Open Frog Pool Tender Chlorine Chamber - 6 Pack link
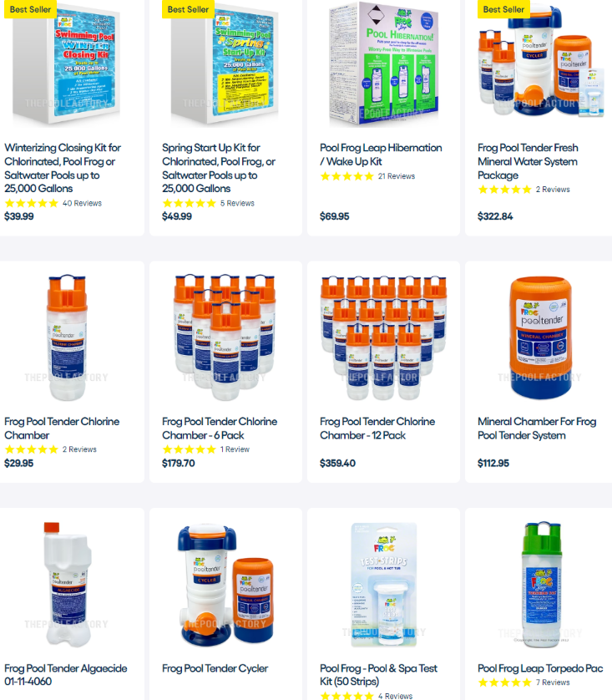Image resolution: width=612 pixels, height=700 pixels. pyautogui.click(x=220, y=429)
